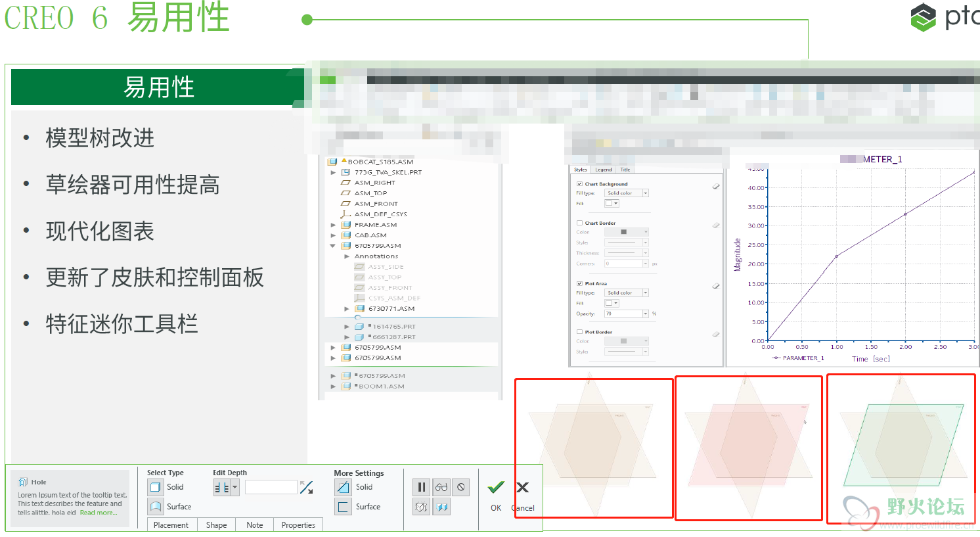Click the Edit Depth value input field
This screenshot has width=980, height=537.
[271, 487]
